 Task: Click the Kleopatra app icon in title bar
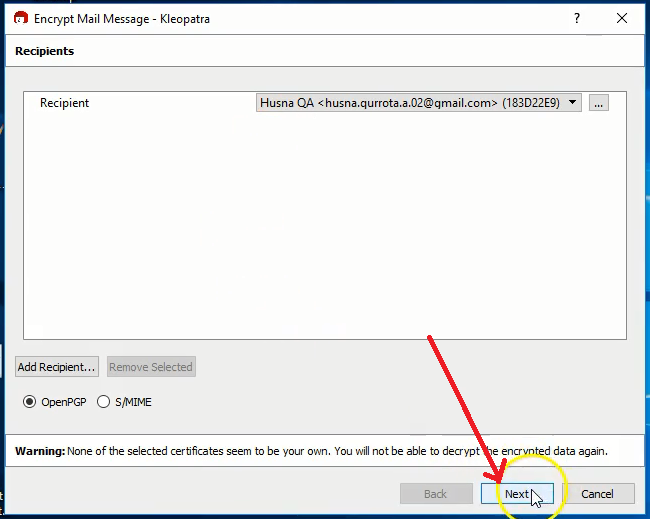tap(20, 19)
